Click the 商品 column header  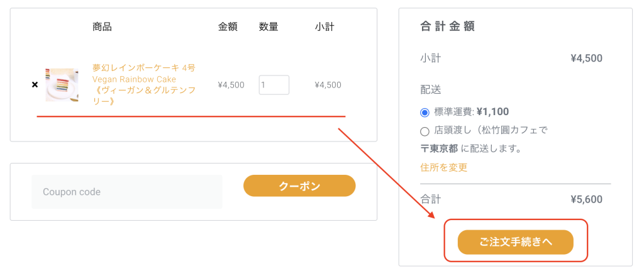click(x=102, y=27)
